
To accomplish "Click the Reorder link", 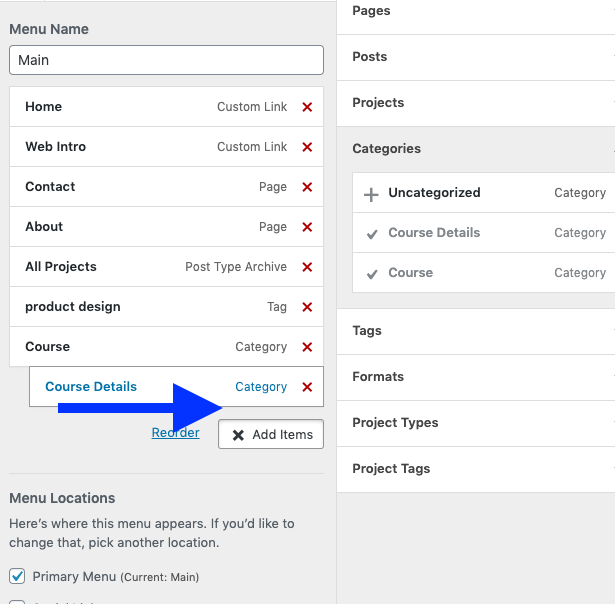I will pyautogui.click(x=175, y=433).
